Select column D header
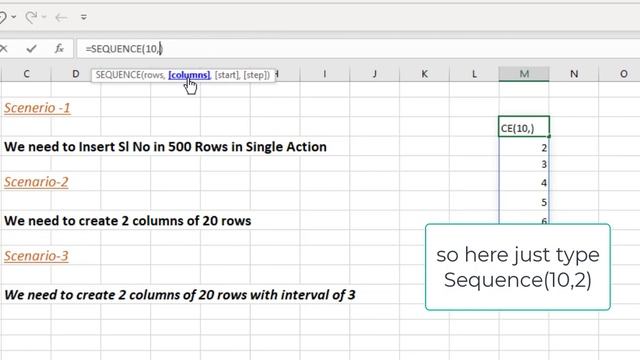The image size is (640, 360). 76,74
